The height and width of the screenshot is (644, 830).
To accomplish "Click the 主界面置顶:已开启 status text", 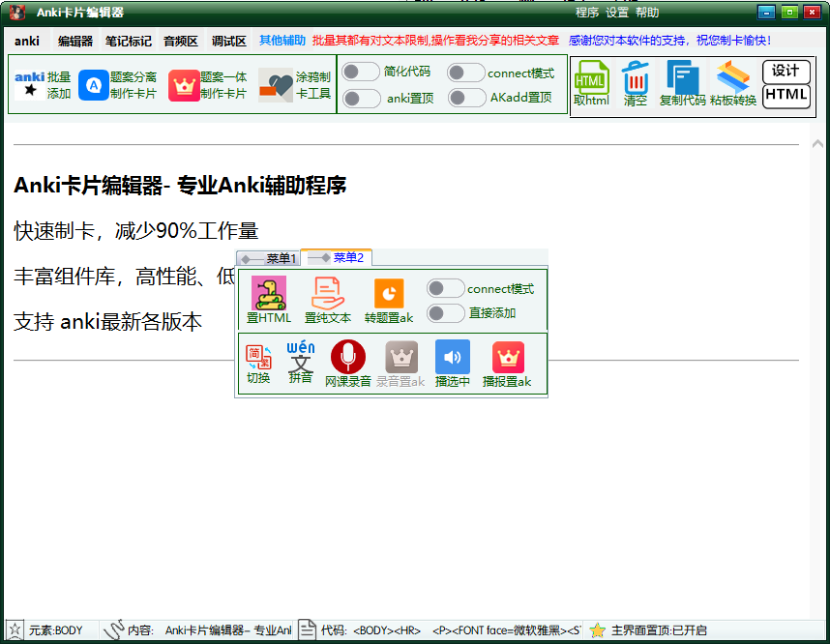I will (659, 630).
